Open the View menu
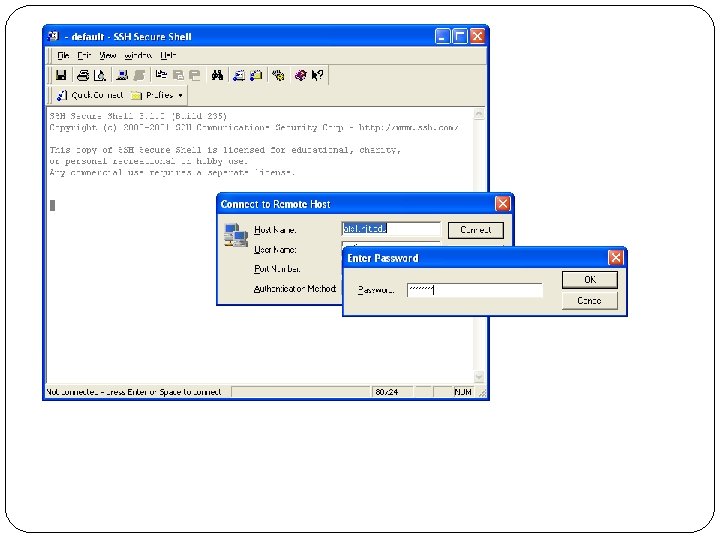Image resolution: width=720 pixels, height=540 pixels. 108,56
